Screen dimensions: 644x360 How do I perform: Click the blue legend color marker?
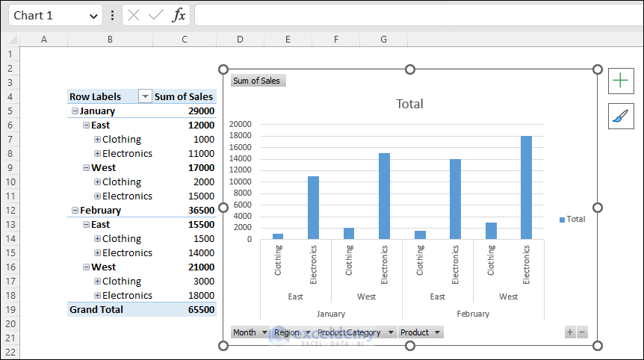(x=562, y=220)
